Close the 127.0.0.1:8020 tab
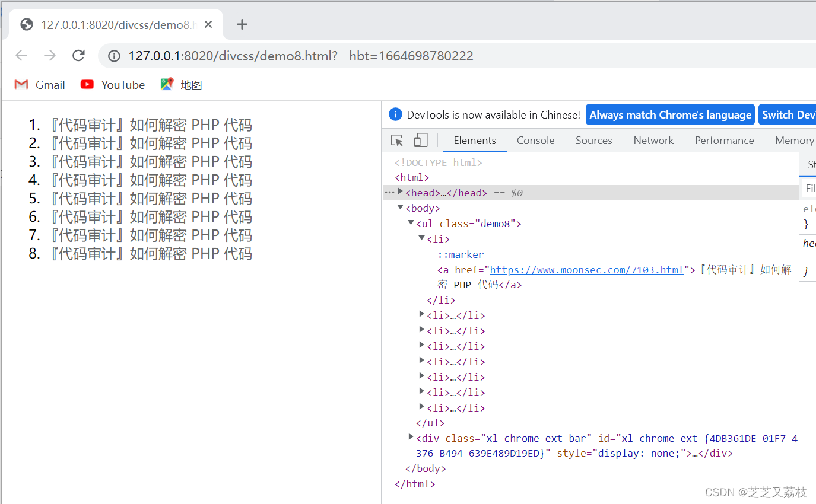Viewport: 816px width, 504px height. point(208,24)
